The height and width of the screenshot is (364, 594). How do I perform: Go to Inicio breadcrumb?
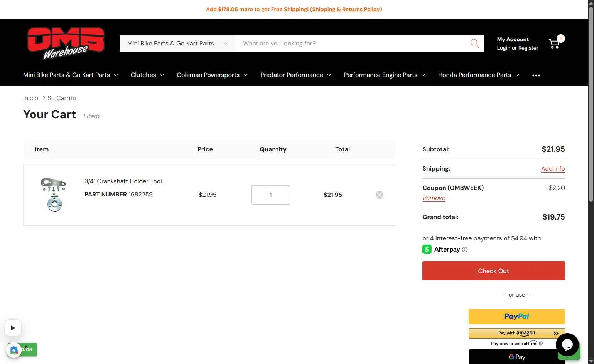click(30, 98)
